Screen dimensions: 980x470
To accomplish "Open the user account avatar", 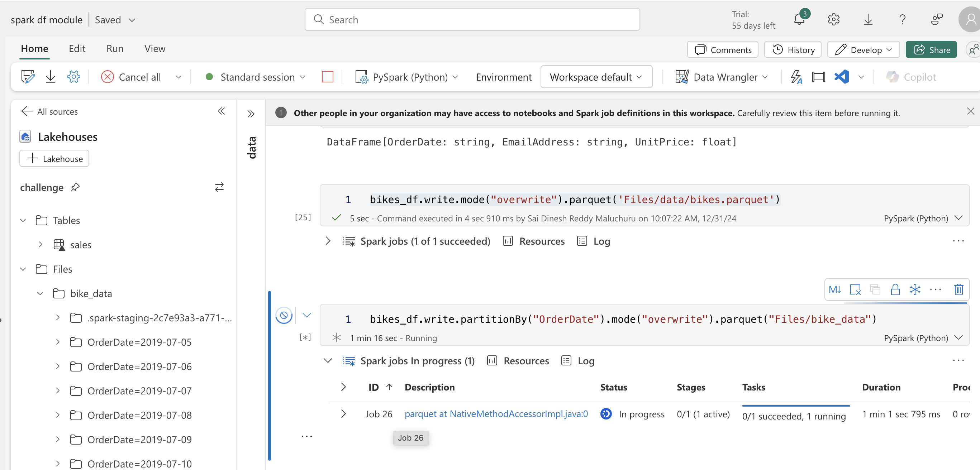I will (969, 19).
